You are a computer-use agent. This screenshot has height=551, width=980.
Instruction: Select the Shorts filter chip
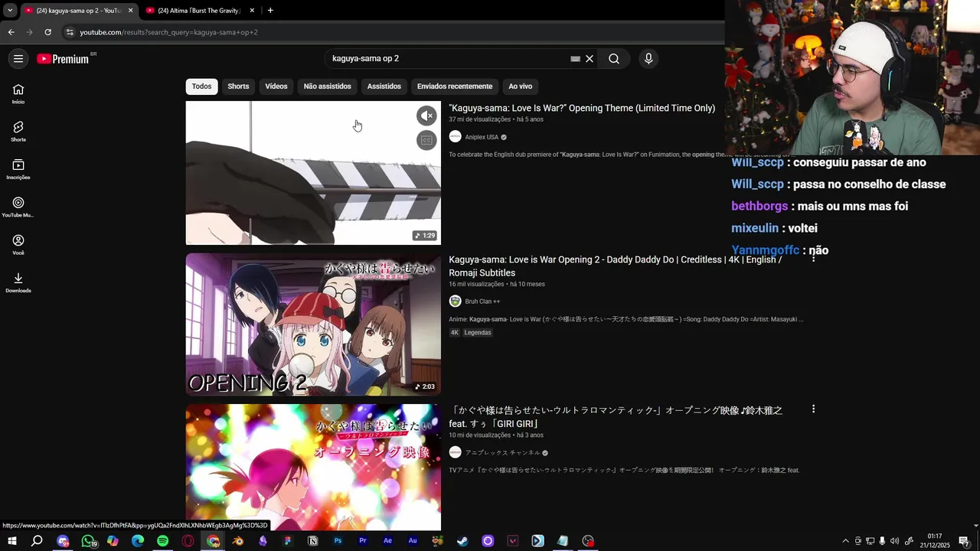[x=238, y=86]
